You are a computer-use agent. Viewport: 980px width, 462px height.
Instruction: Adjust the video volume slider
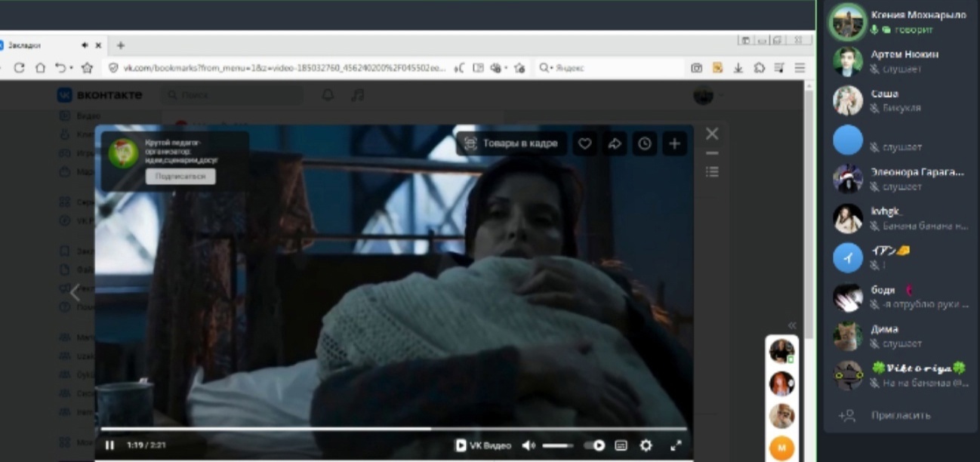click(x=558, y=445)
